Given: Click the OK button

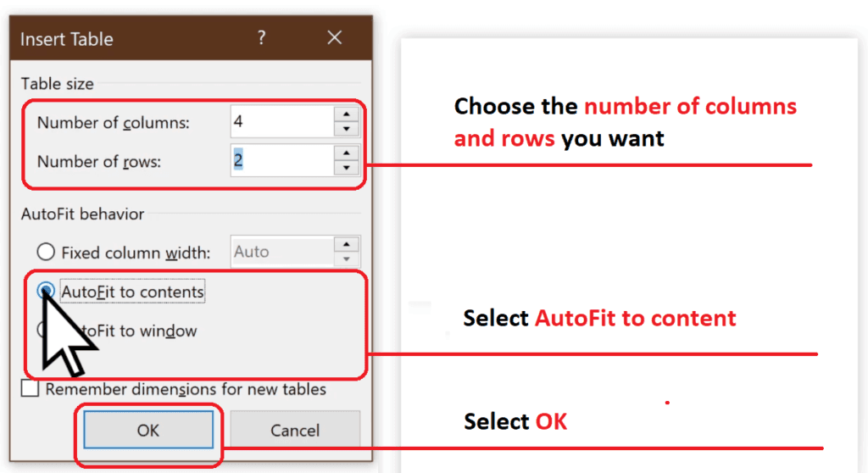Looking at the screenshot, I should [x=148, y=430].
